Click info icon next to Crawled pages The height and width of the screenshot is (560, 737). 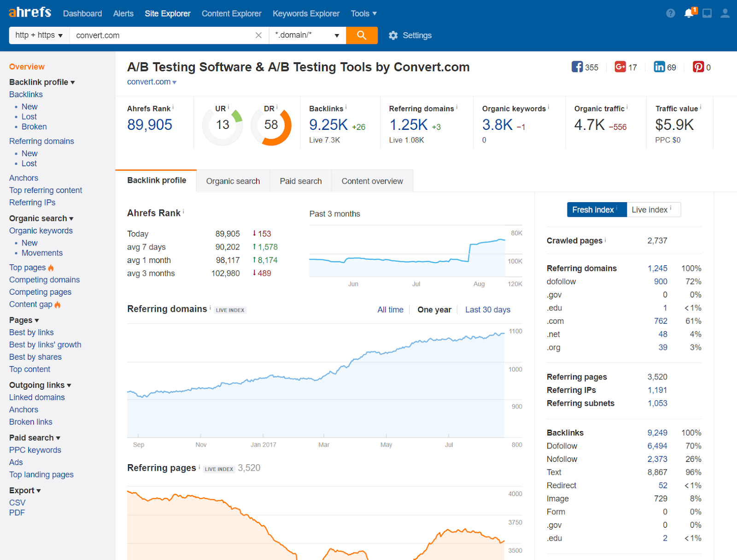[x=605, y=239]
